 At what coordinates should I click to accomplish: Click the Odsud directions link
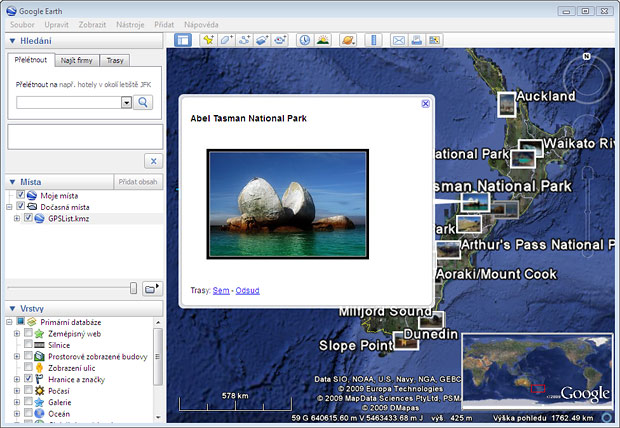click(x=248, y=290)
